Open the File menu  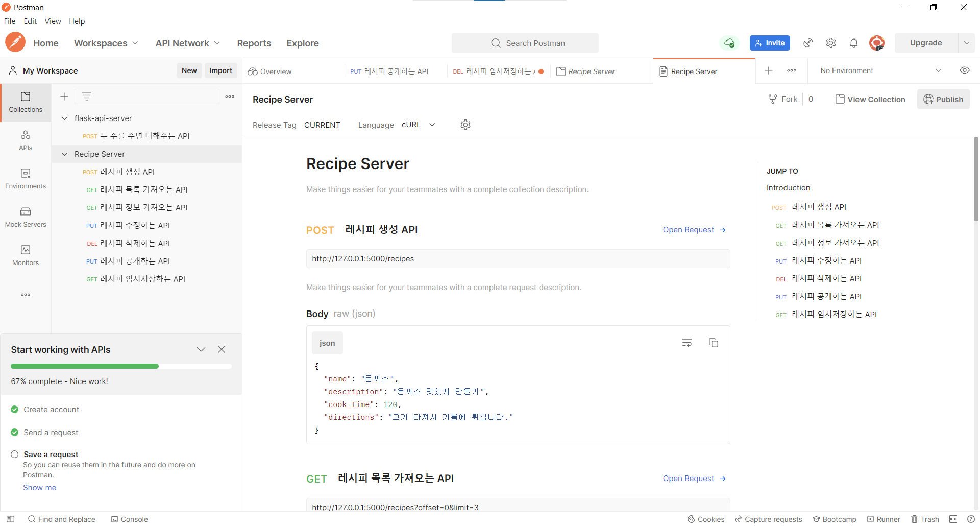pyautogui.click(x=10, y=21)
